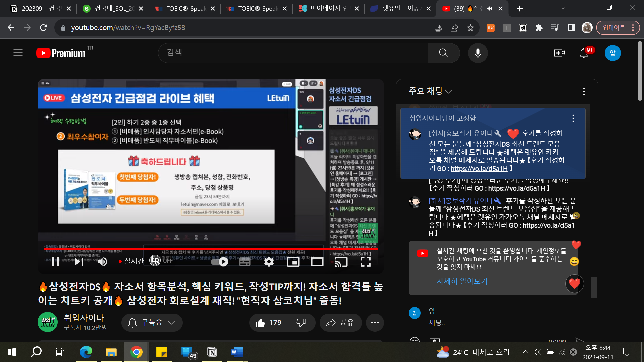Open the Windows Start menu
644x362 pixels.
pos(12,352)
